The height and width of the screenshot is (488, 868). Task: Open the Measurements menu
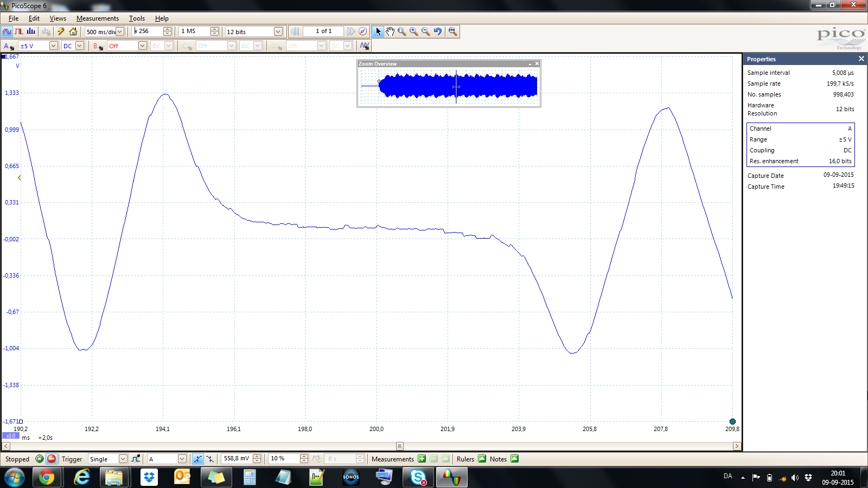(x=97, y=18)
